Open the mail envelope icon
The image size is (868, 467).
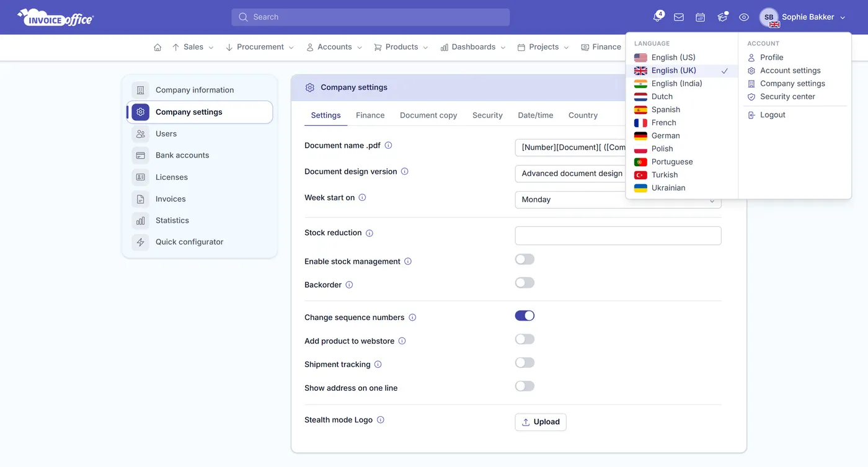(679, 17)
